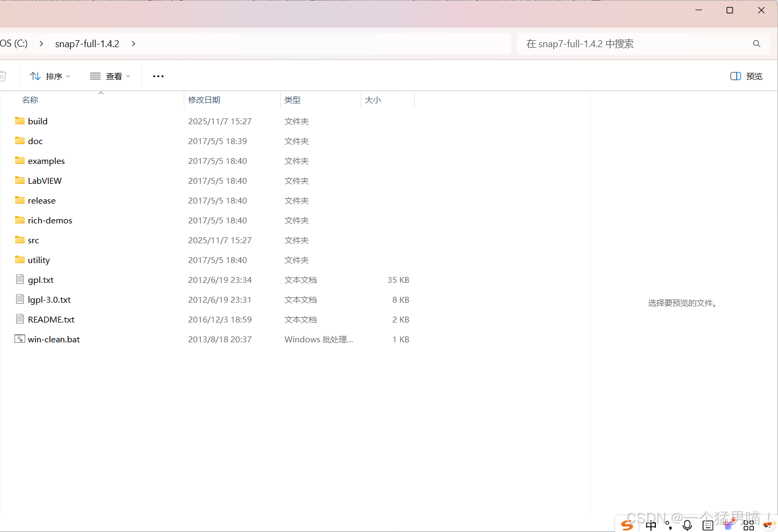This screenshot has height=532, width=778.
Task: Click the 修改日期 column header
Action: (204, 100)
